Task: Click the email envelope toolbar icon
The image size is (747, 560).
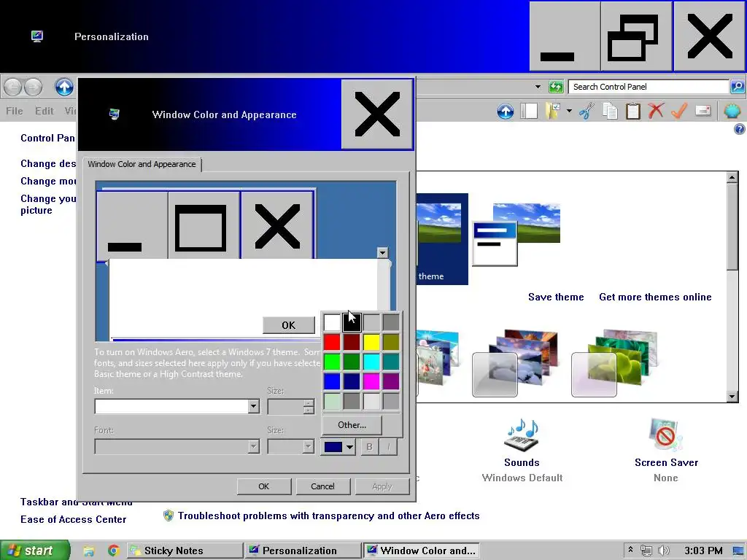Action: click(703, 112)
